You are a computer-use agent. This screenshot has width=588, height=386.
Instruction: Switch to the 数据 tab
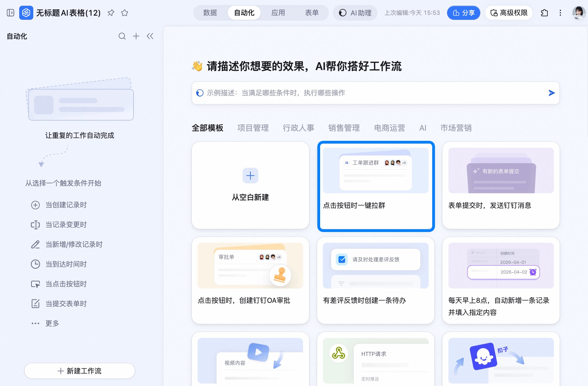pyautogui.click(x=210, y=13)
